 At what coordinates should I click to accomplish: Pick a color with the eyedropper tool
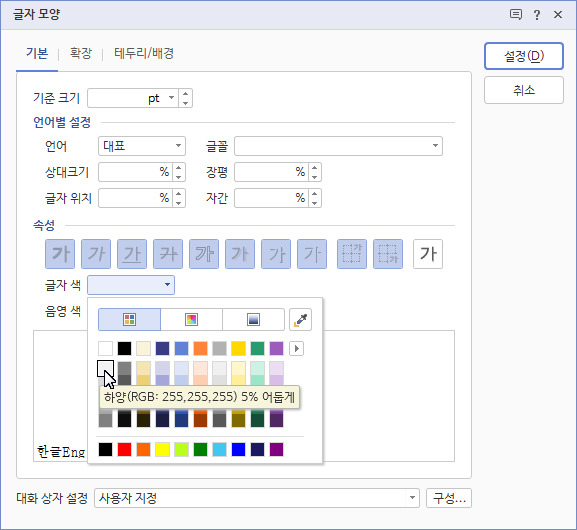pos(301,319)
